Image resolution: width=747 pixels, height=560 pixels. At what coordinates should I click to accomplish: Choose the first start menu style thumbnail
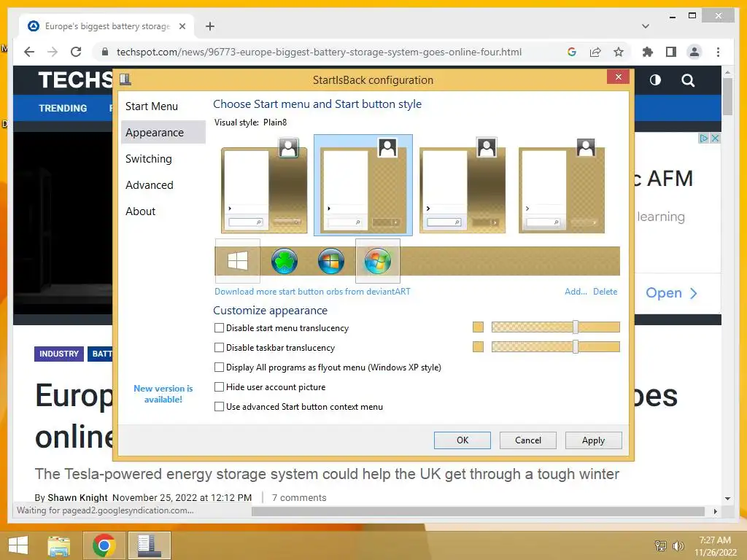click(264, 185)
